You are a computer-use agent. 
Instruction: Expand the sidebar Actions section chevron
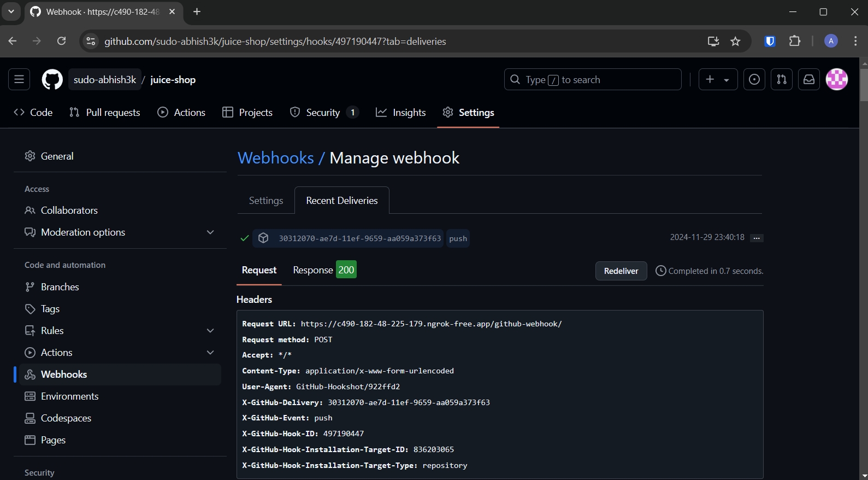(x=210, y=353)
